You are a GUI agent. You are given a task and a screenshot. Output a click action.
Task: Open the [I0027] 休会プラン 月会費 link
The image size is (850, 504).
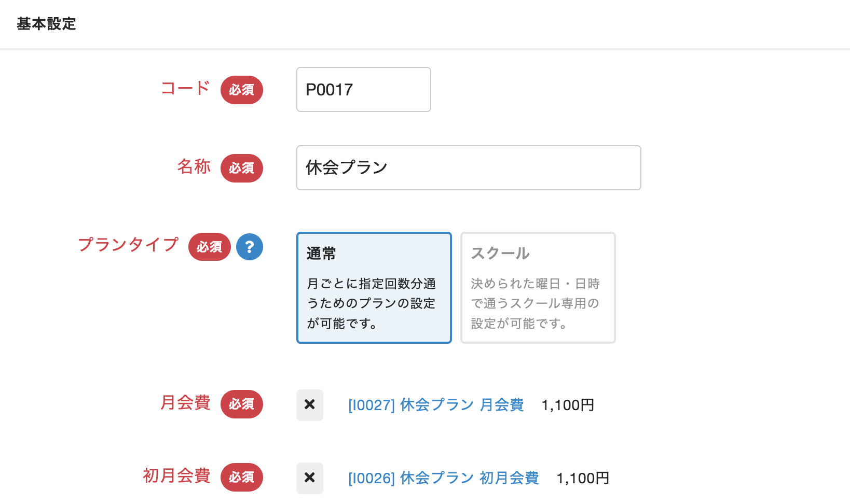(x=436, y=405)
